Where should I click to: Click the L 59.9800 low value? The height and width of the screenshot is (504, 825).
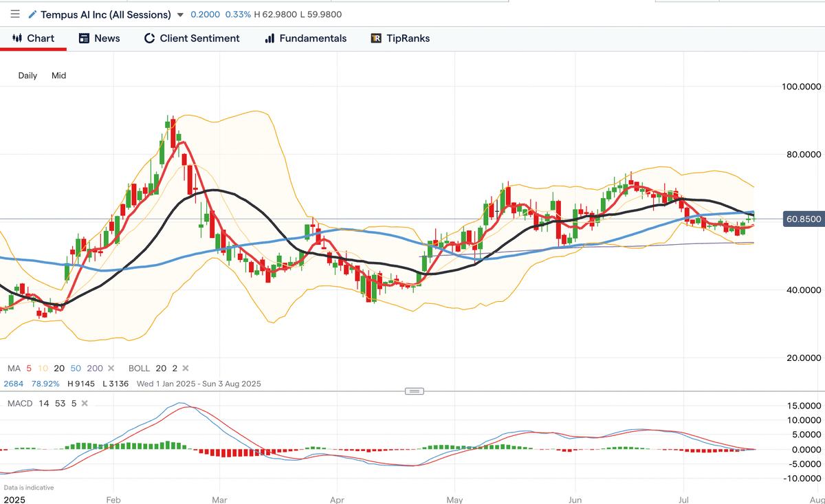pyautogui.click(x=321, y=14)
